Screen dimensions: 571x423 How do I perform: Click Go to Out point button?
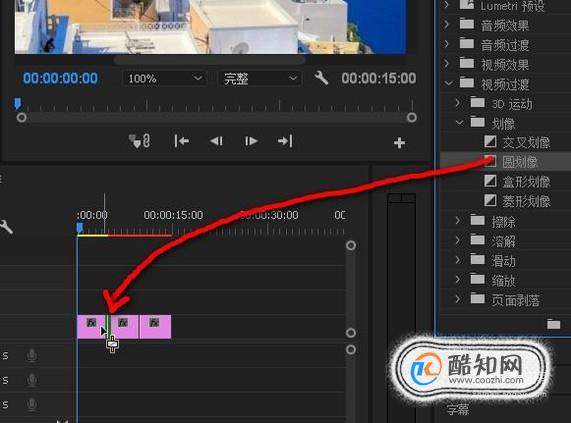point(285,141)
